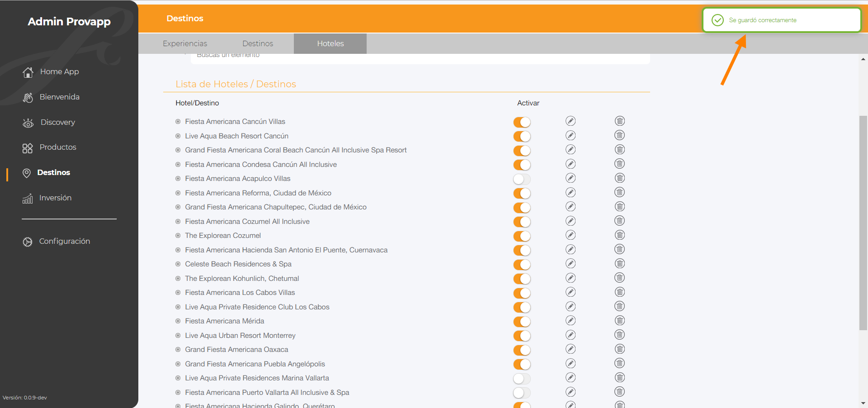Edit Fiesta Americana Cancún Villas

(x=571, y=121)
